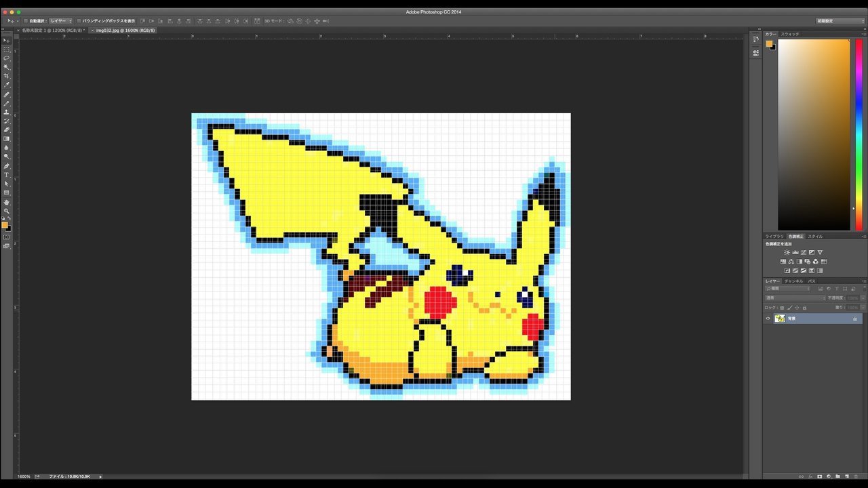
Task: Toggle filter for type layers (T)
Action: 837,289
